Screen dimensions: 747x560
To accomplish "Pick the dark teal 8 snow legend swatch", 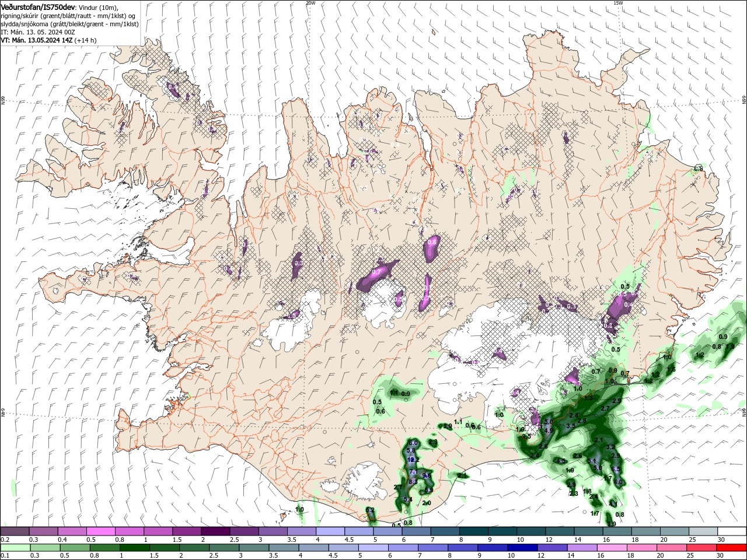I will (x=473, y=531).
